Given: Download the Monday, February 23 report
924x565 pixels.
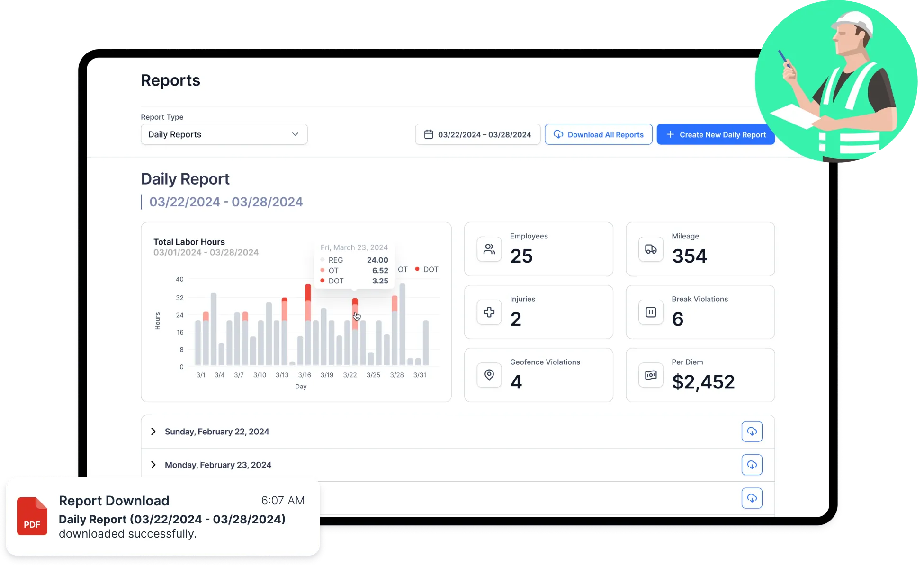Looking at the screenshot, I should (x=752, y=465).
